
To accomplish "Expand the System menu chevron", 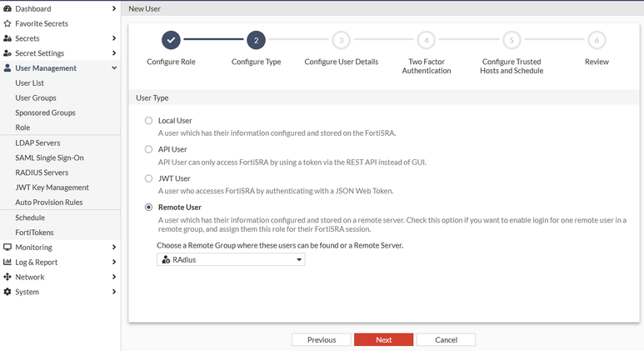I will click(114, 292).
